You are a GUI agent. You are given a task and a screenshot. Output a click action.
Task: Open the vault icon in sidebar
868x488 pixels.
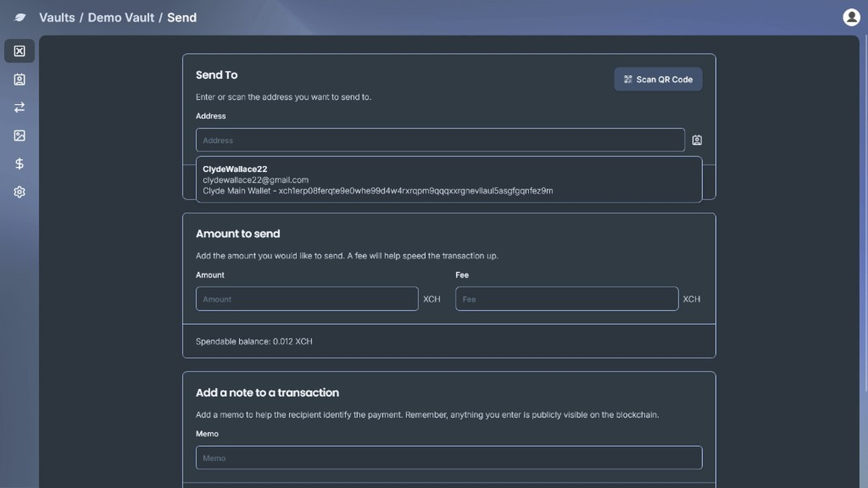(20, 51)
